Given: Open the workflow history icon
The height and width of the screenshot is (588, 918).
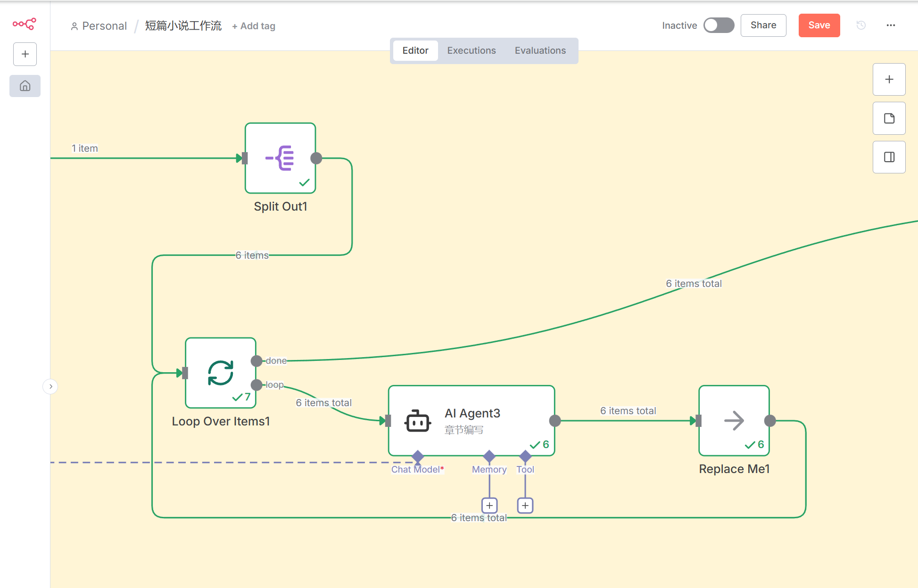Looking at the screenshot, I should pos(861,25).
